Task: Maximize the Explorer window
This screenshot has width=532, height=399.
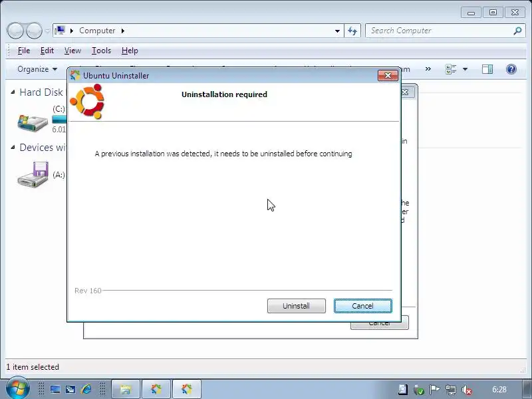Action: (x=493, y=13)
